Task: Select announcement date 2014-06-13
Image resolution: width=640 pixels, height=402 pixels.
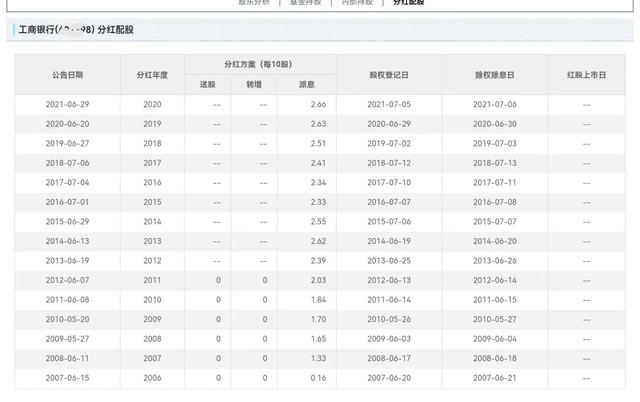Action: click(x=67, y=241)
